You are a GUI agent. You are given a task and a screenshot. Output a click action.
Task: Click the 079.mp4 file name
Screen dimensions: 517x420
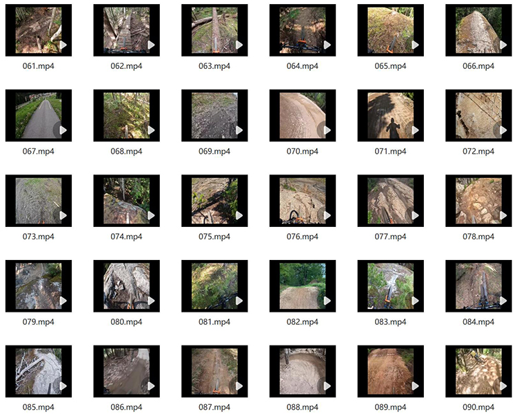pos(39,321)
